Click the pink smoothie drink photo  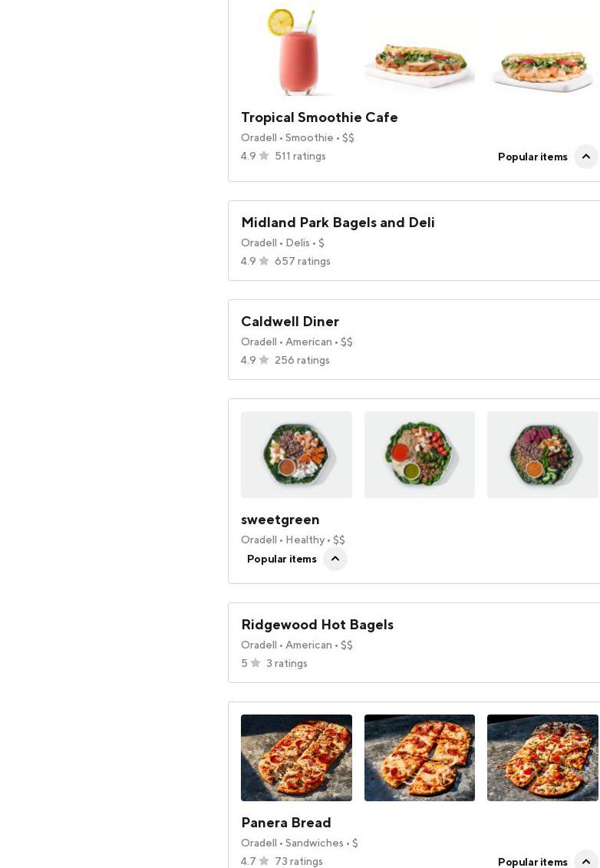coord(296,52)
